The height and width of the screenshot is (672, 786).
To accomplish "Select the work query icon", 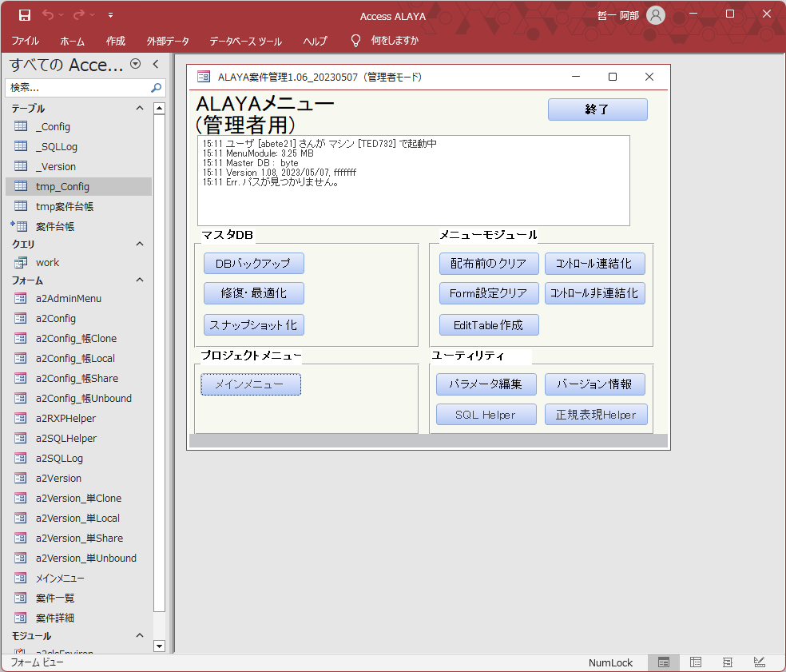I will tap(21, 262).
